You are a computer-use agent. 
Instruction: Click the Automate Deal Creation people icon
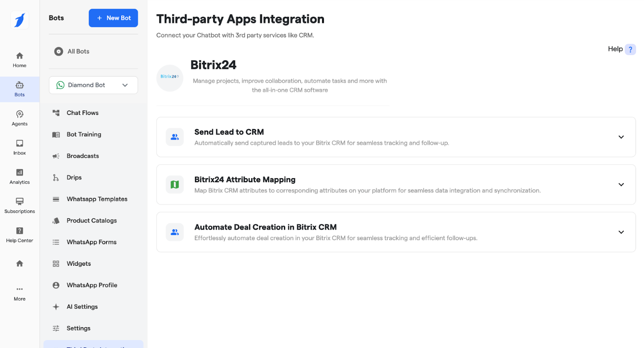tap(175, 232)
